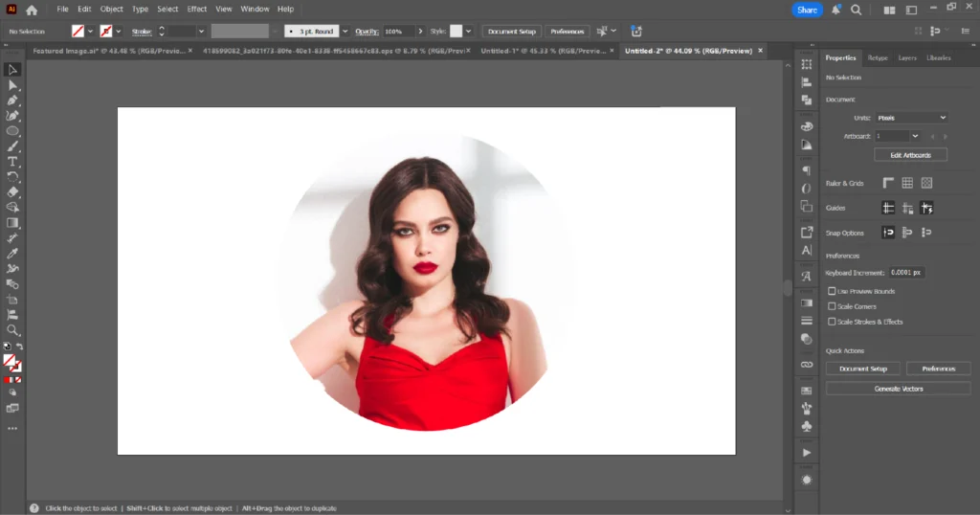
Task: Open the Links panel chain icon
Action: click(807, 365)
